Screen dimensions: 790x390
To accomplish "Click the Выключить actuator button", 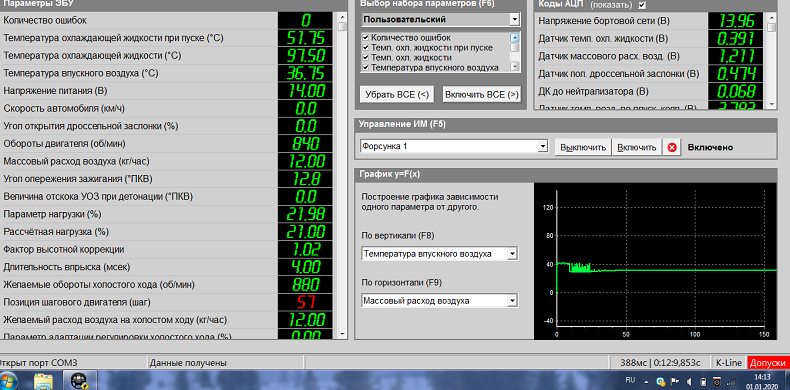I will pyautogui.click(x=583, y=148).
